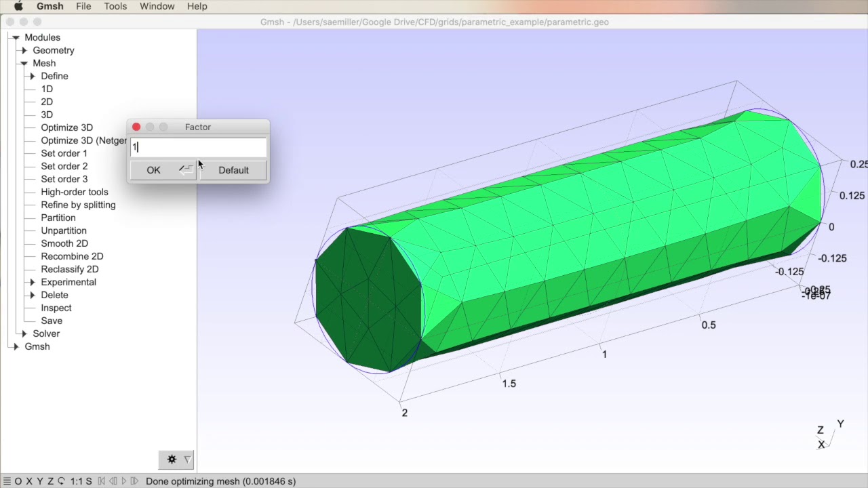The image size is (868, 488).
Task: Select Set order 1
Action: [x=64, y=153]
